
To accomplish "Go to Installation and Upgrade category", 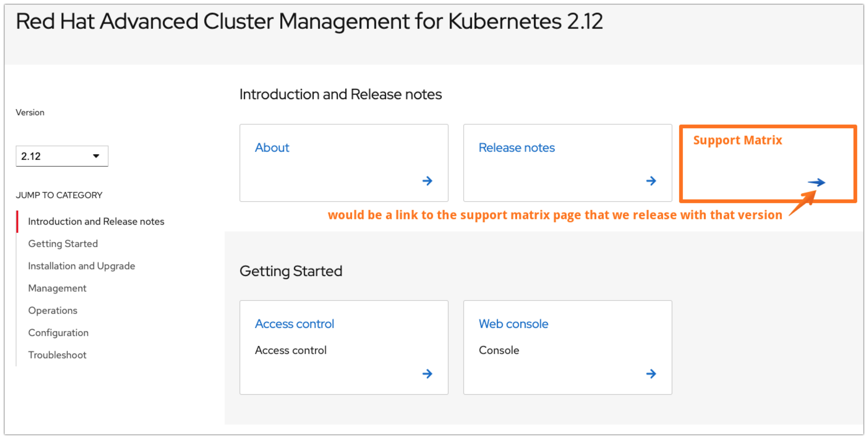I will coord(82,266).
